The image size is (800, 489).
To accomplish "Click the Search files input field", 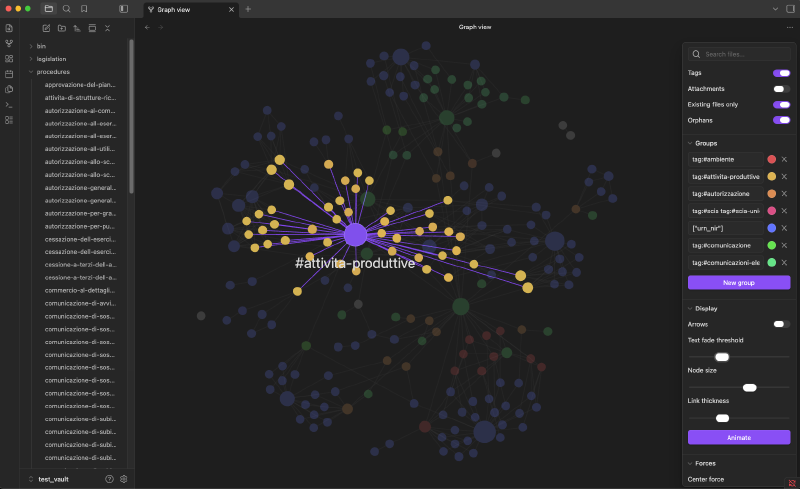I will [739, 54].
